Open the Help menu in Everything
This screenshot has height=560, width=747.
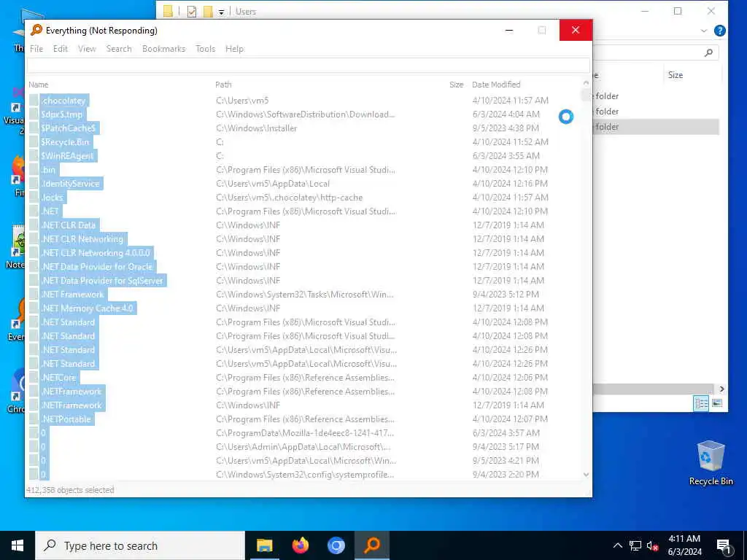click(234, 49)
